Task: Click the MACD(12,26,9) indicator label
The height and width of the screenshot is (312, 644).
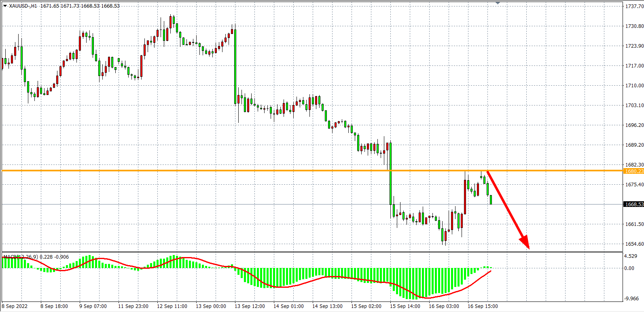Action: (x=20, y=257)
